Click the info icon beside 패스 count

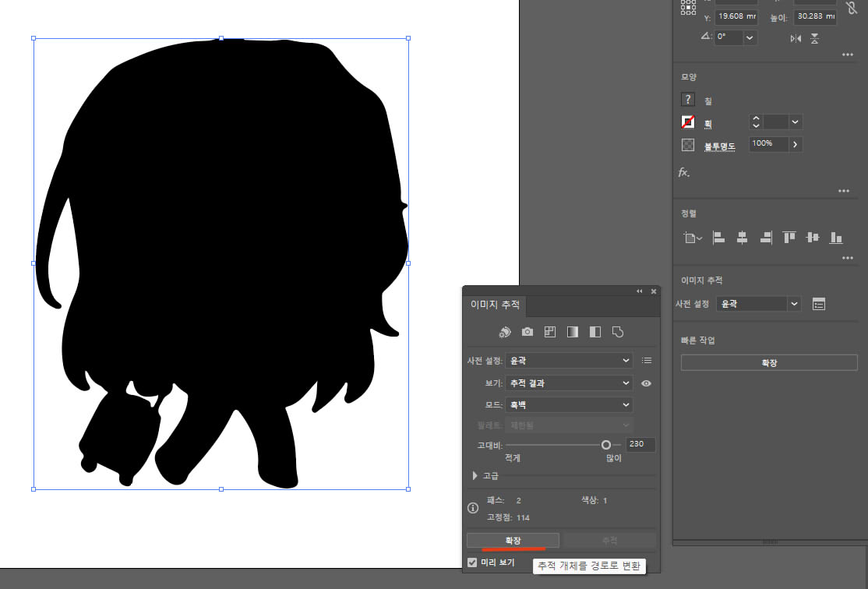473,508
